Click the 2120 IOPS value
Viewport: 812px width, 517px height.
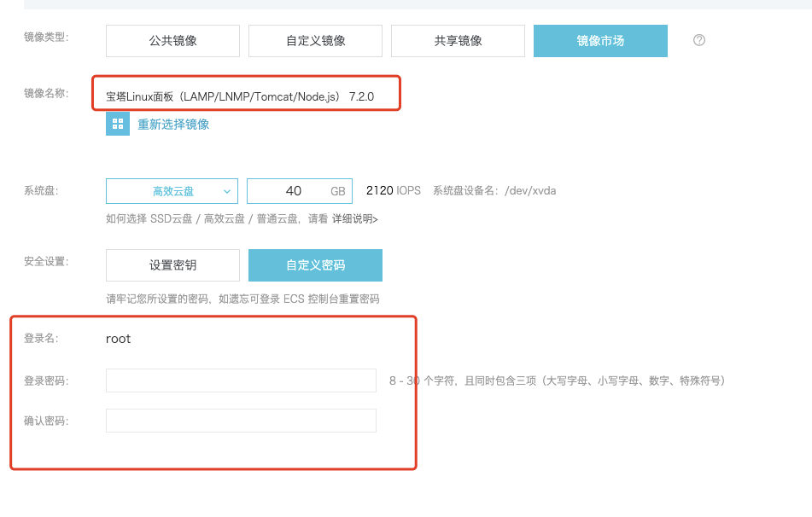393,190
